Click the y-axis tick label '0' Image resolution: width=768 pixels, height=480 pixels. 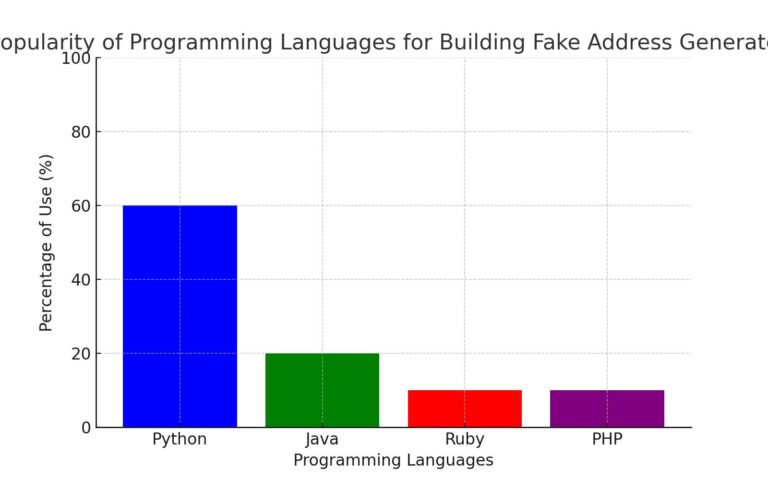(x=86, y=428)
